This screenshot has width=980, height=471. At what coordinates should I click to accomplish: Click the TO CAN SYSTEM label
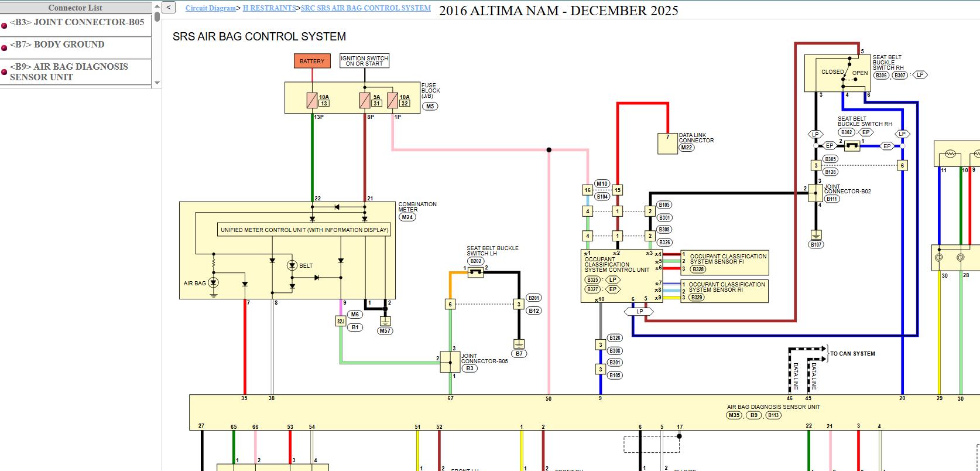point(852,354)
